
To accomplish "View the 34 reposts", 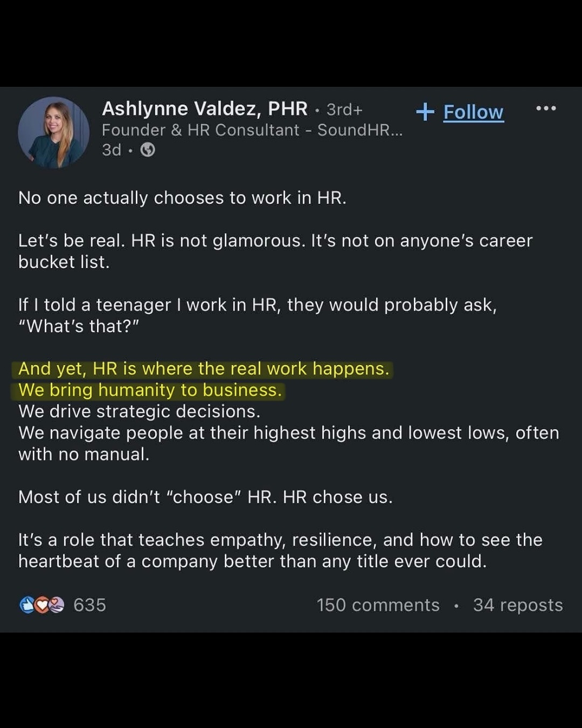I will (517, 605).
